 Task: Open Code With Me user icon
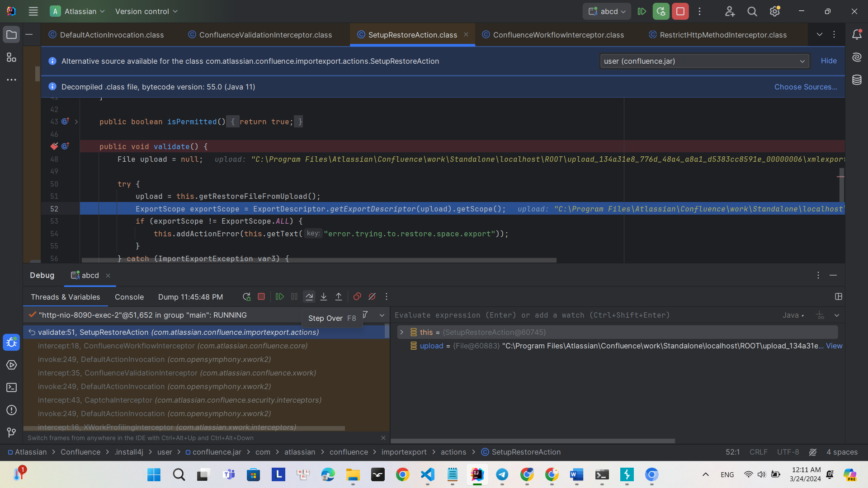pyautogui.click(x=730, y=12)
